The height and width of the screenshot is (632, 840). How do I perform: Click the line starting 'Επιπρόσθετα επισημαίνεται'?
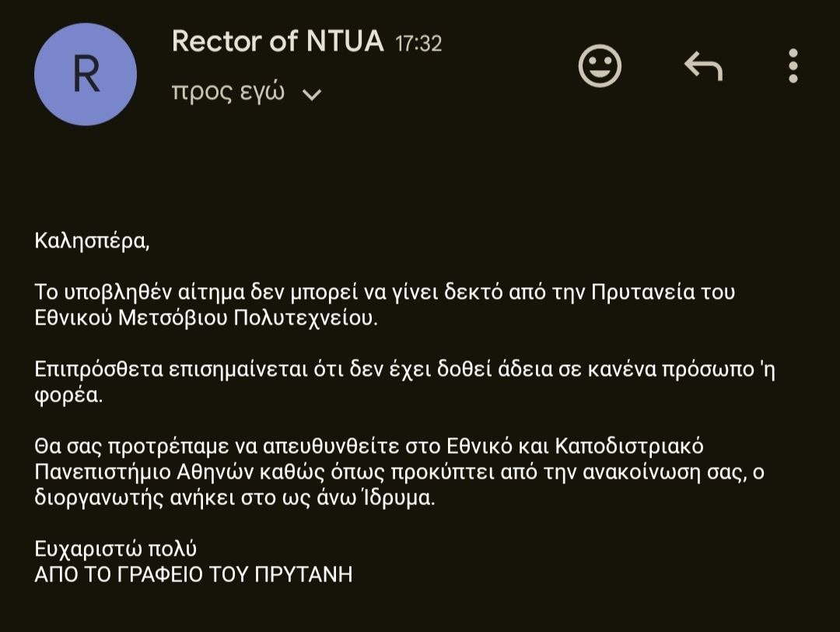(405, 370)
